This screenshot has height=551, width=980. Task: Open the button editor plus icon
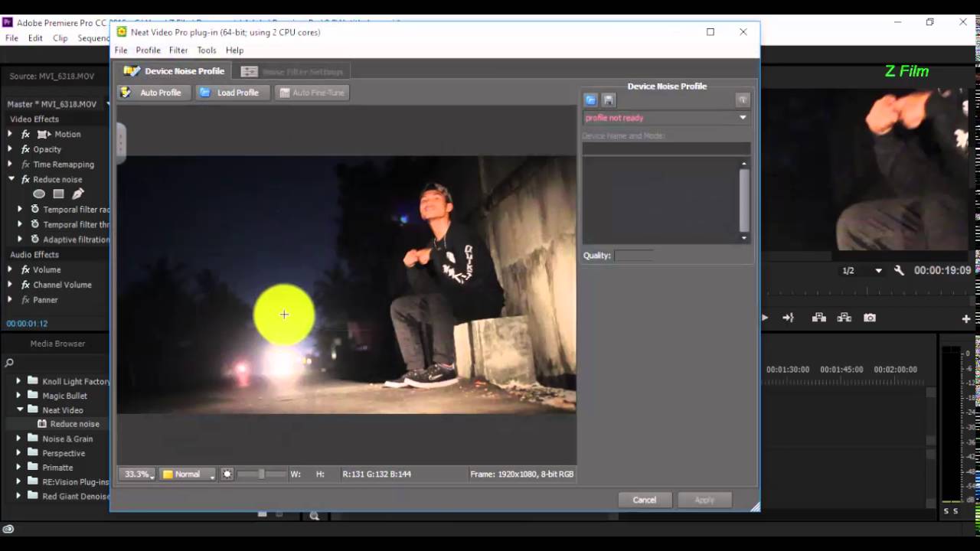click(966, 318)
